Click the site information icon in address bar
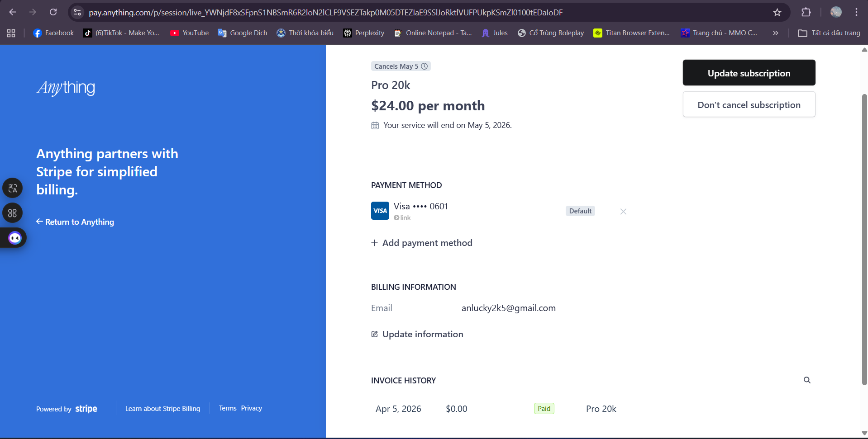868x439 pixels. coord(77,12)
